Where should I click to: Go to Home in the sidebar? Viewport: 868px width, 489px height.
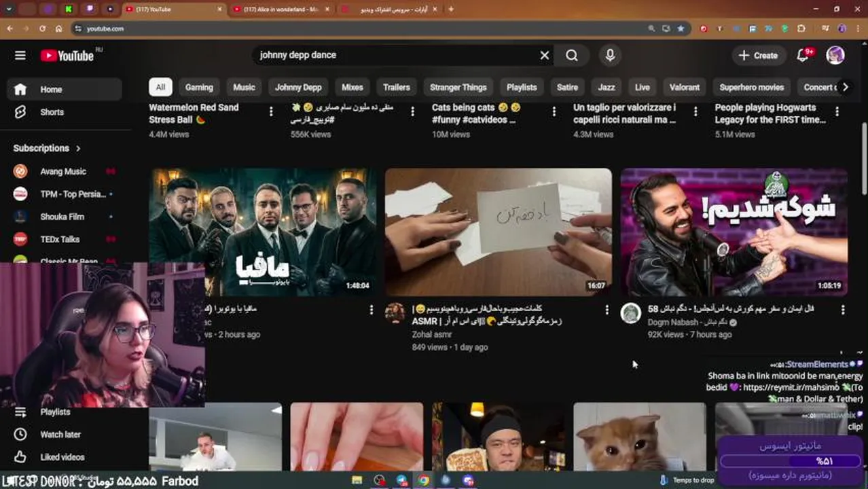coord(65,89)
